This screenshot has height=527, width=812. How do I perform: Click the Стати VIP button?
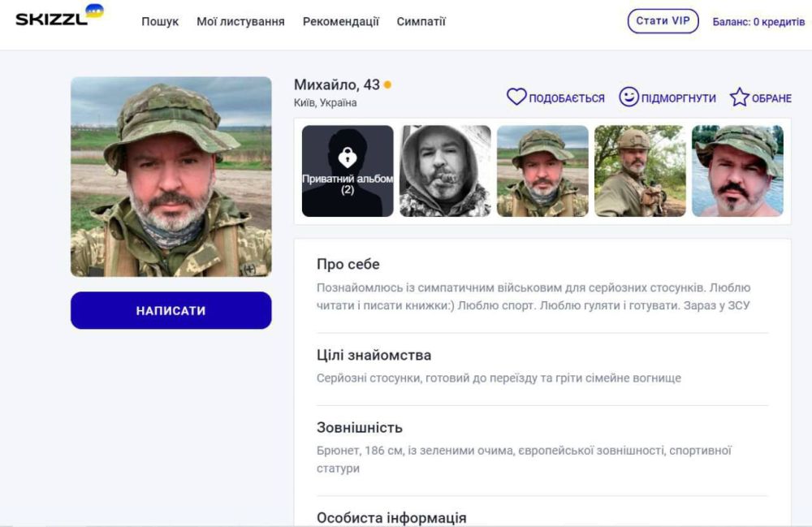pos(663,21)
